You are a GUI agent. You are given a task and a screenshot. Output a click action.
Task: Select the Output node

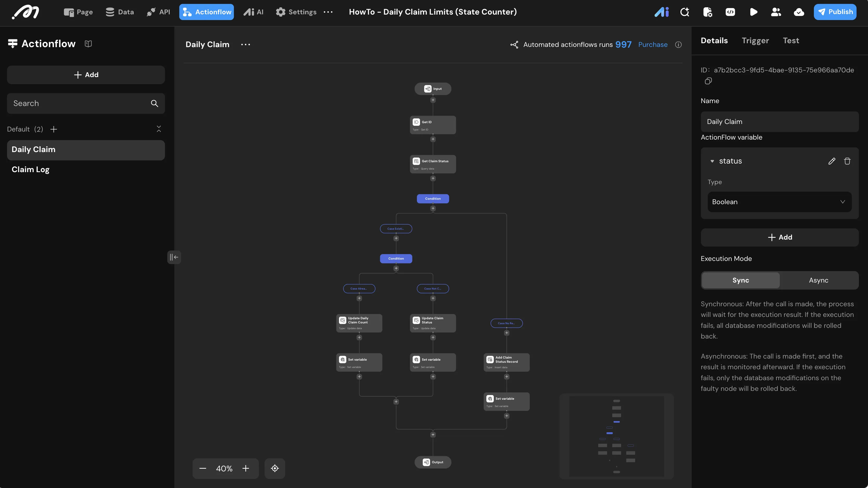pos(433,462)
